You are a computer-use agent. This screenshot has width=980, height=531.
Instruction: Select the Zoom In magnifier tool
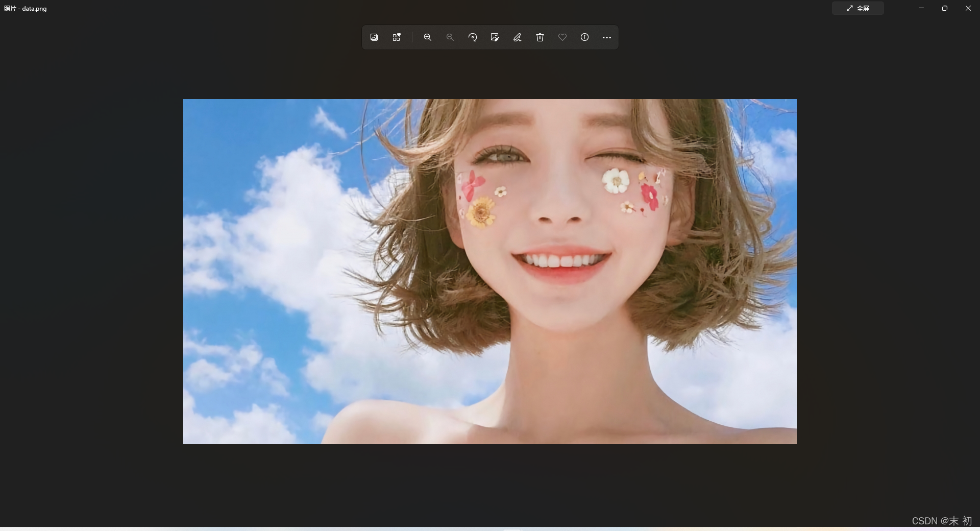pyautogui.click(x=427, y=37)
